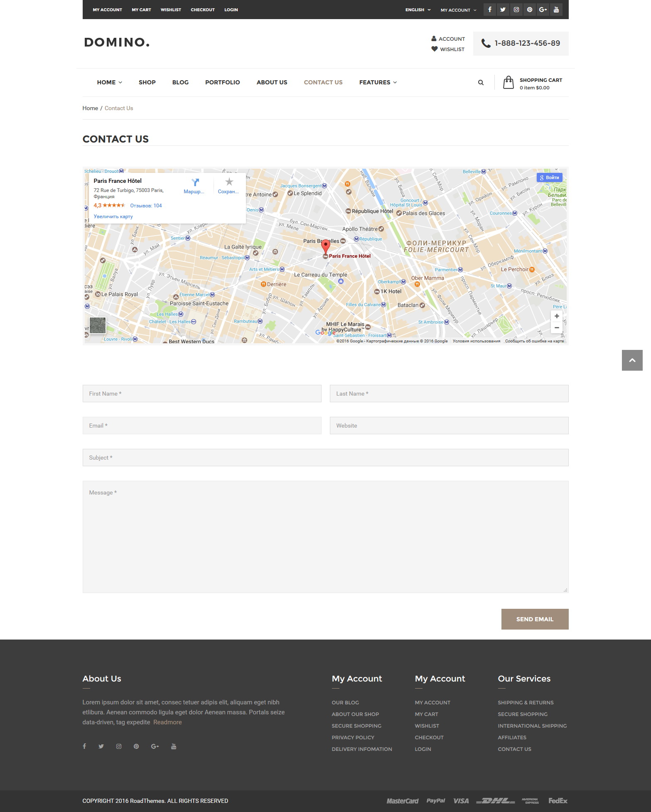
Task: Focus the First Name field
Action: tap(202, 394)
